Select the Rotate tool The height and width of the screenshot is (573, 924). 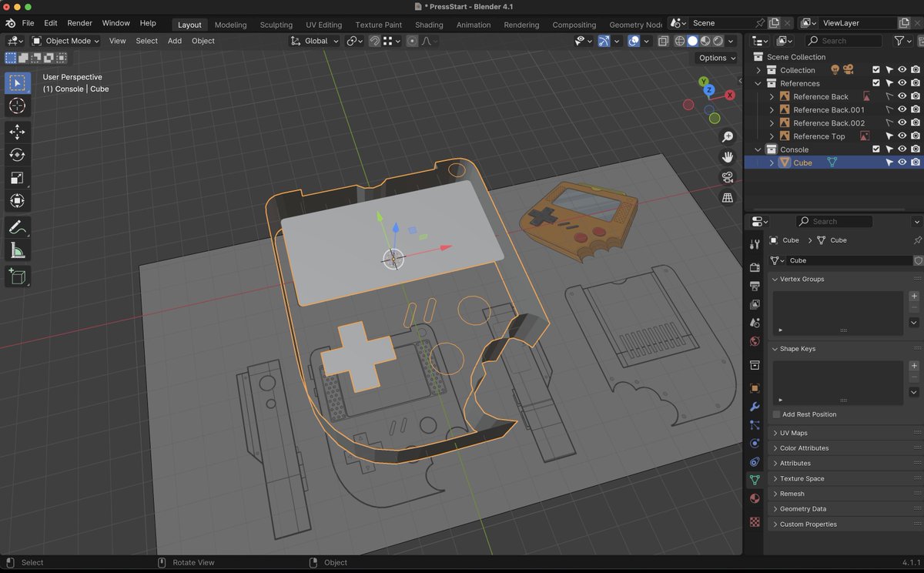(17, 155)
